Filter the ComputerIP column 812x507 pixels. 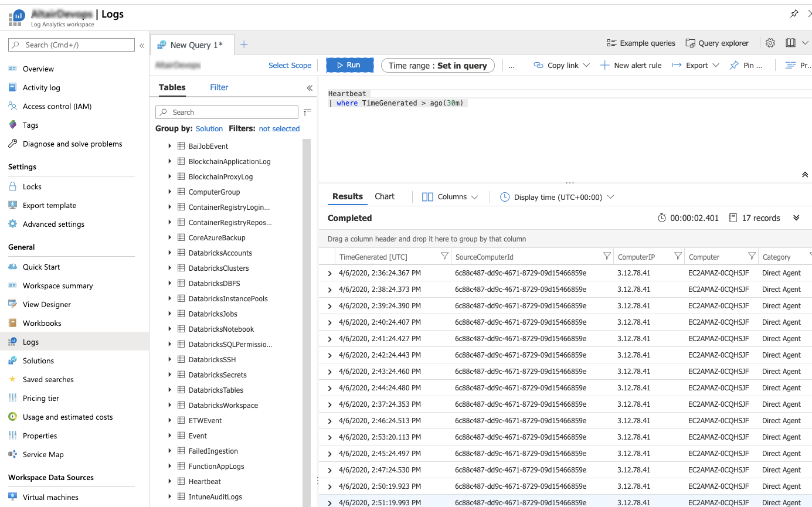(x=678, y=256)
